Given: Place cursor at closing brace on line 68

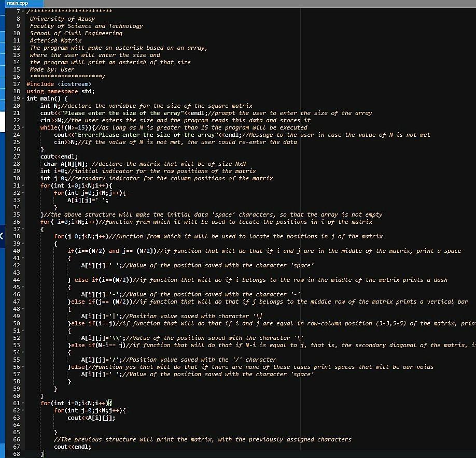Looking at the screenshot, I should coord(43,454).
